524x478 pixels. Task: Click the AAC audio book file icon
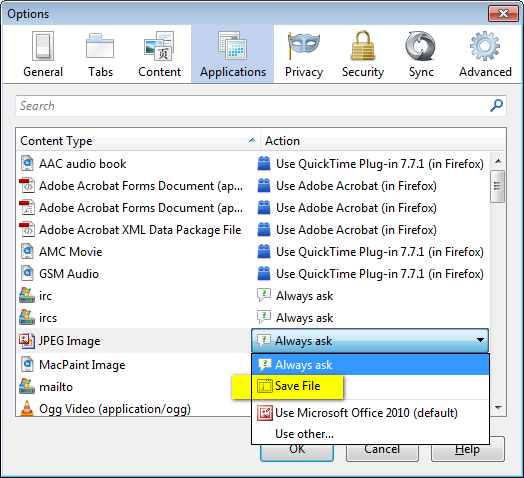[27, 164]
